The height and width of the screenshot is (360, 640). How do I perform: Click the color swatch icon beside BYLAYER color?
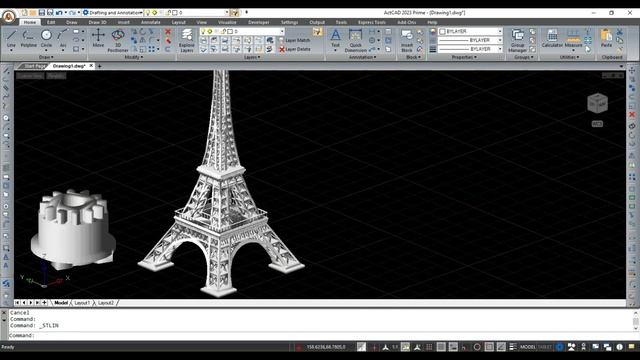433,31
